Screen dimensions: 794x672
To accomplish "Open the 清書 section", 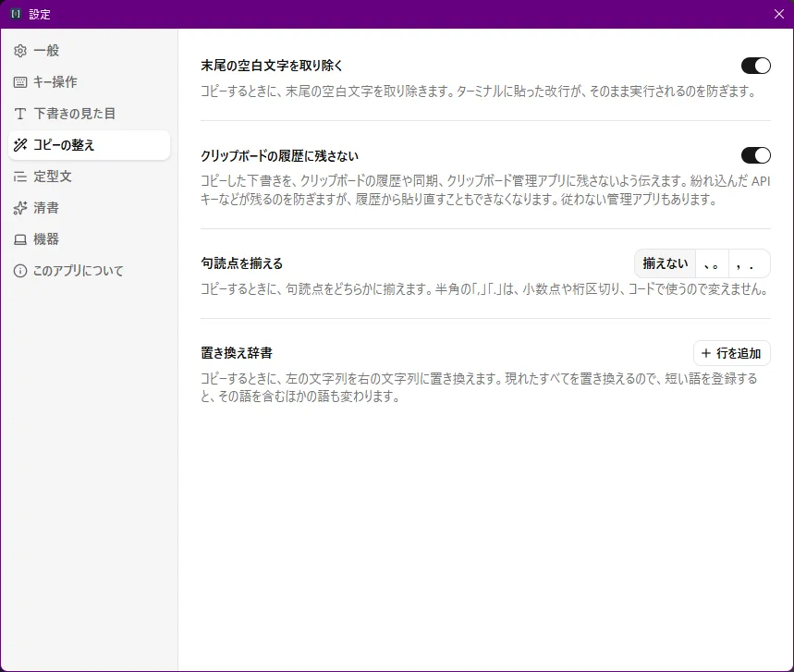I will (89, 208).
